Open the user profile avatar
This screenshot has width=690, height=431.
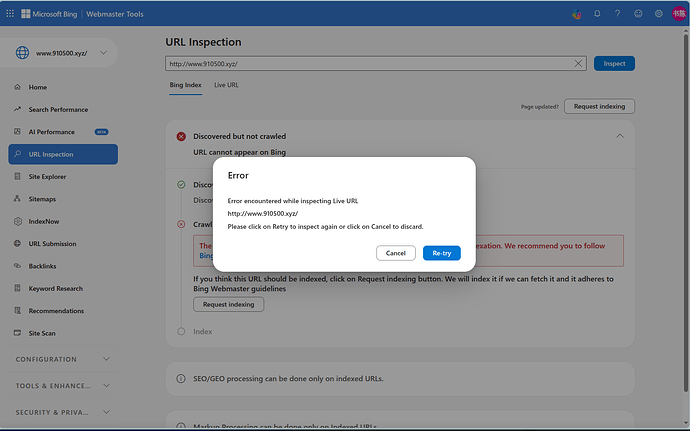point(679,14)
